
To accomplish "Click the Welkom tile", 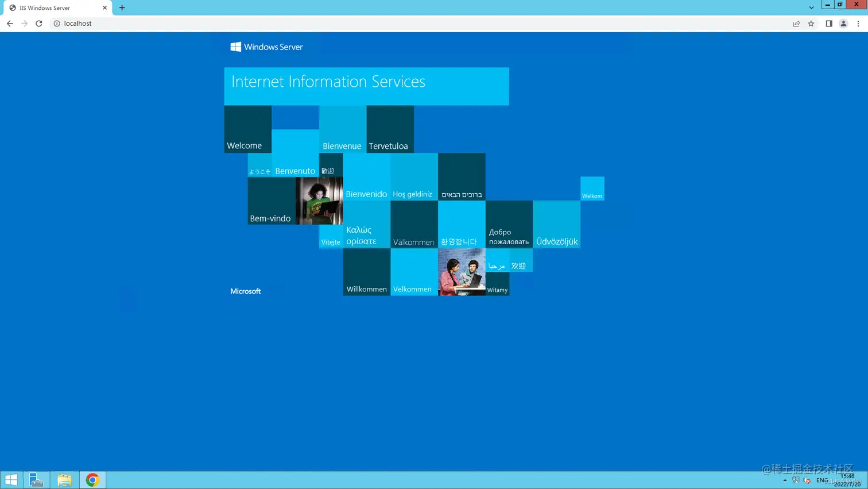I will [x=592, y=189].
